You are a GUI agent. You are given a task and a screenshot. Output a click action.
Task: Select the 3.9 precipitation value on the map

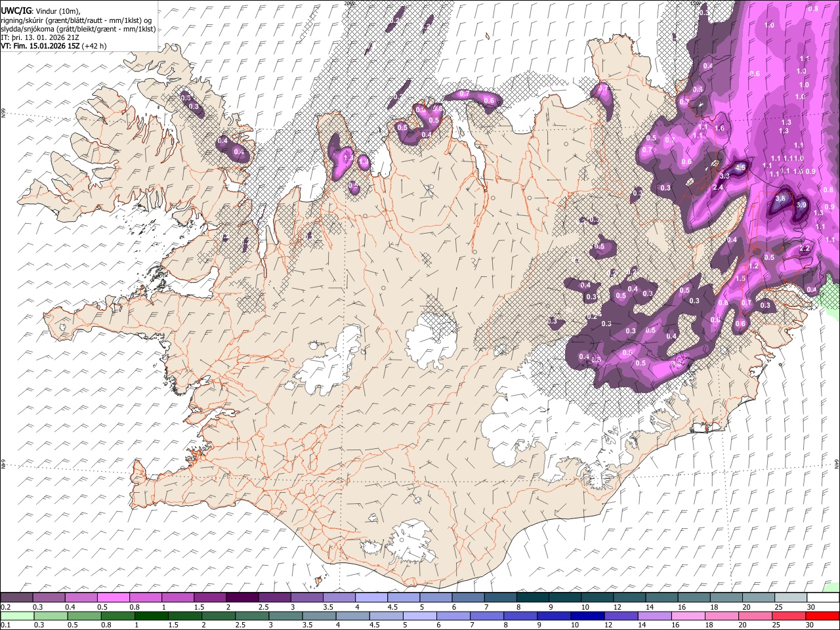coord(801,205)
